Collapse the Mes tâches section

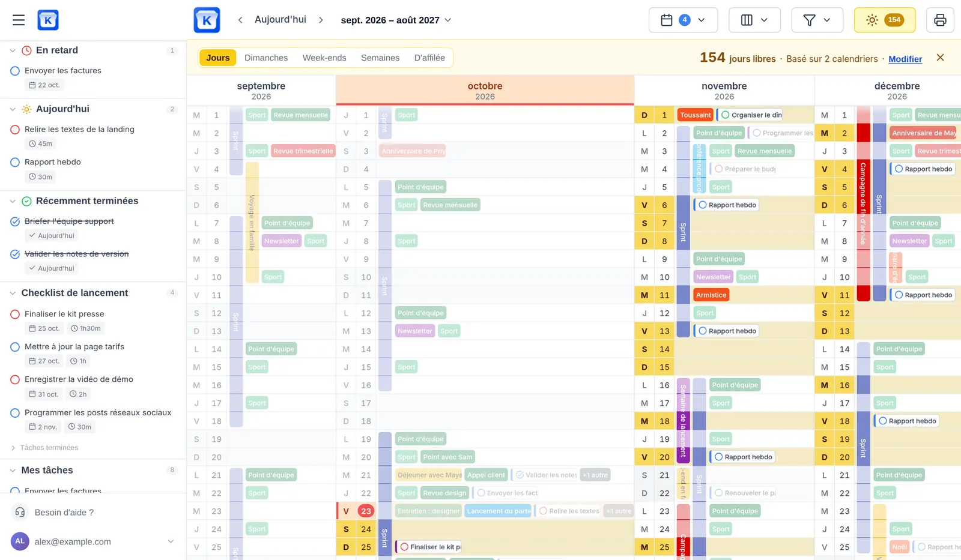tap(13, 471)
